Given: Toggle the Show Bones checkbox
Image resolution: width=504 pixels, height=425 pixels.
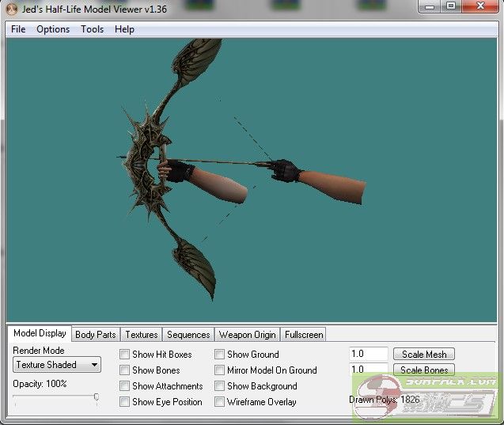Looking at the screenshot, I should 124,370.
